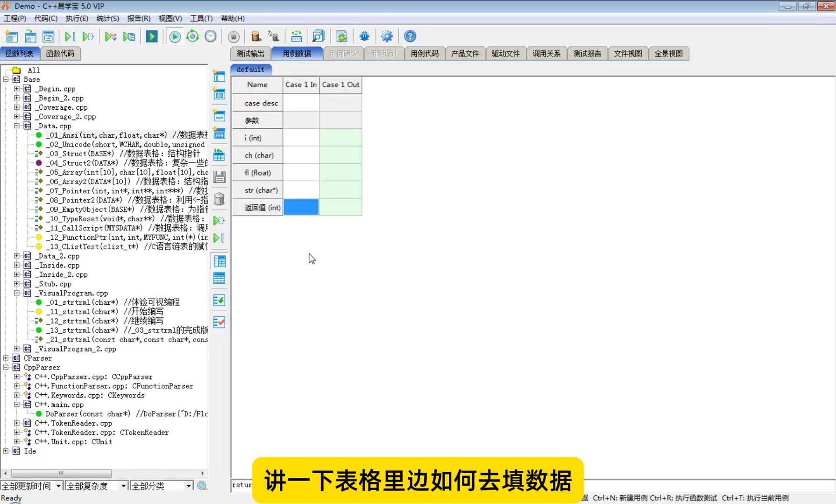Click the round stop button icon

(234, 36)
